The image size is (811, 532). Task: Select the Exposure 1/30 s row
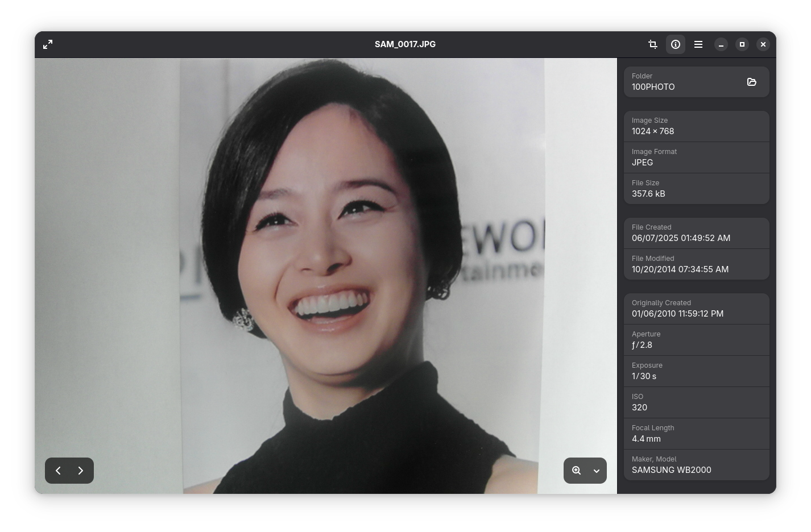697,371
